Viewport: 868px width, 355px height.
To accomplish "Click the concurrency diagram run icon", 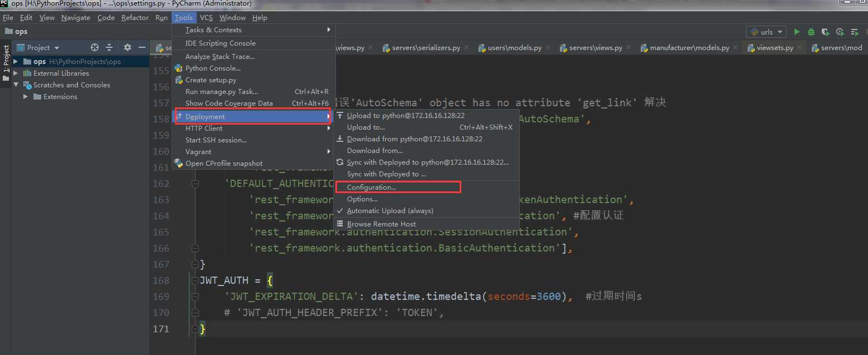I will click(x=854, y=32).
